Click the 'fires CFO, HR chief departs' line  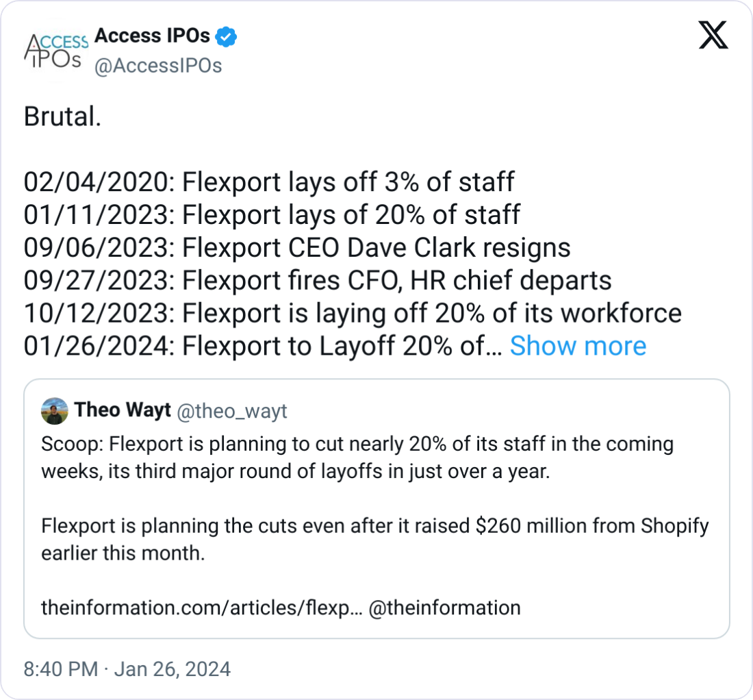tap(318, 280)
